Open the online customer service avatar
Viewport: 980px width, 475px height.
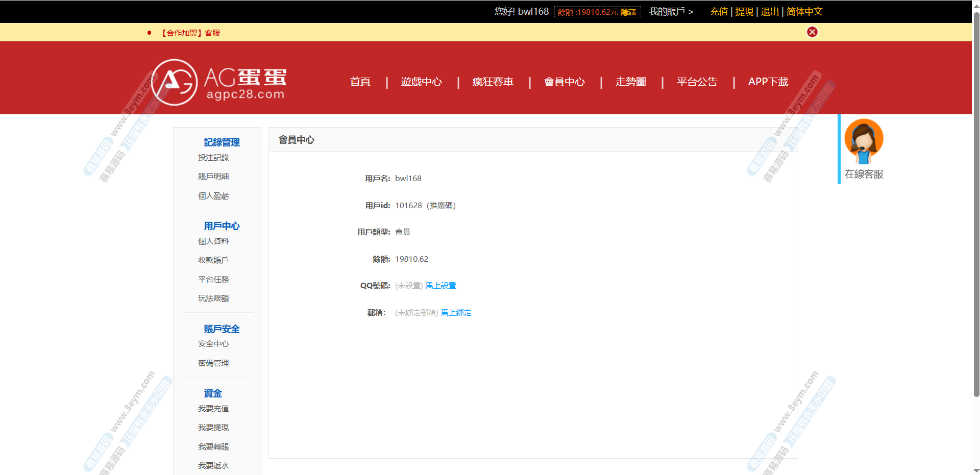pos(864,141)
